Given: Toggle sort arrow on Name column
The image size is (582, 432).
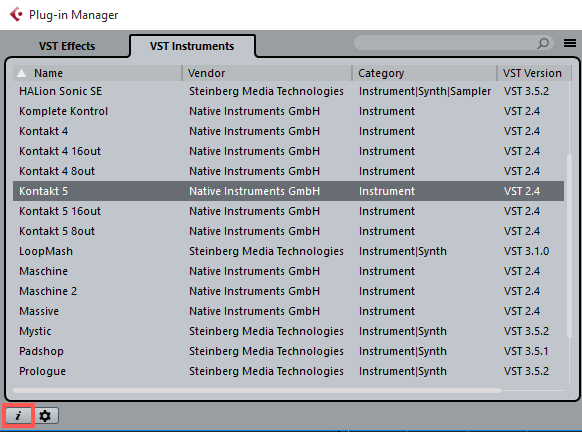Looking at the screenshot, I should tap(22, 73).
